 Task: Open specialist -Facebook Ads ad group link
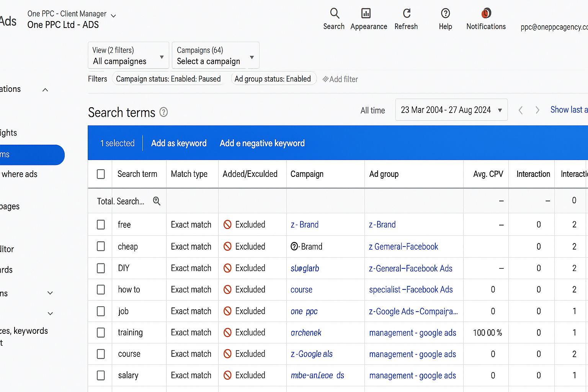click(x=411, y=289)
